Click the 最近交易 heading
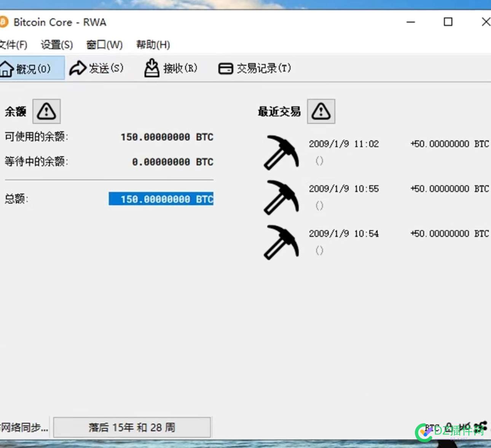Screen dimensions: 491x448 pos(279,112)
